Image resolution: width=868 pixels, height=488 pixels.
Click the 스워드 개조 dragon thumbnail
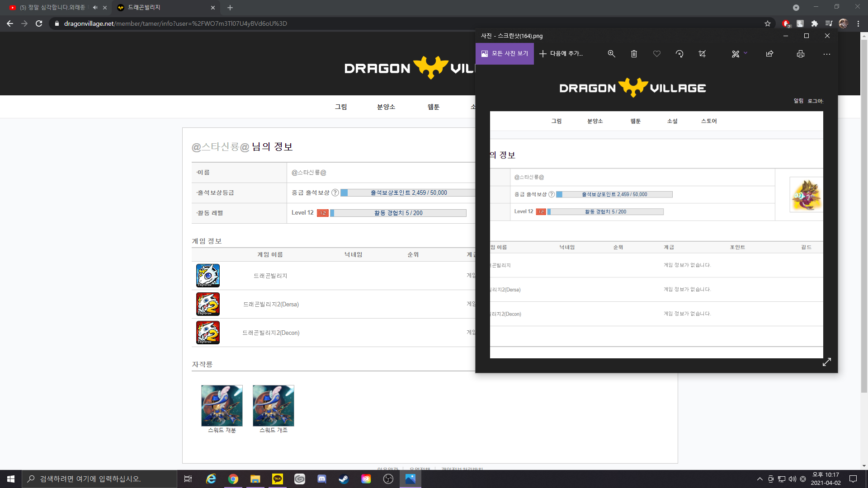[274, 406]
